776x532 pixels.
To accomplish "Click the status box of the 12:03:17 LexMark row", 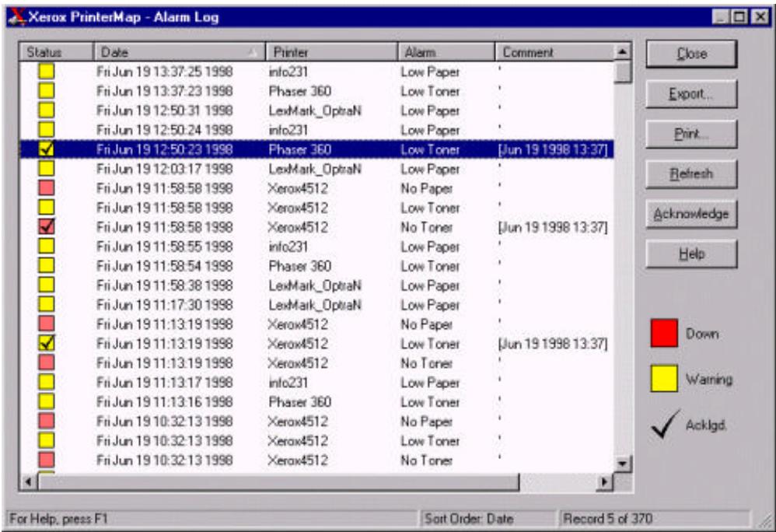I will pyautogui.click(x=47, y=169).
